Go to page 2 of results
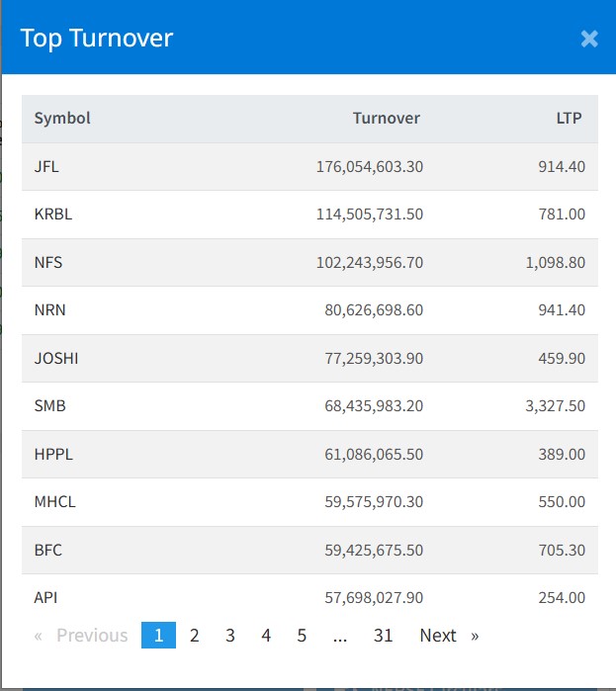The height and width of the screenshot is (691, 616). point(195,636)
